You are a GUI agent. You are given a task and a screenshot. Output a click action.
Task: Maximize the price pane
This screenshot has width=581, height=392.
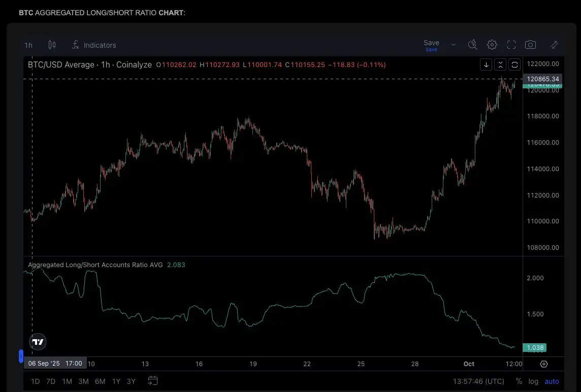514,64
